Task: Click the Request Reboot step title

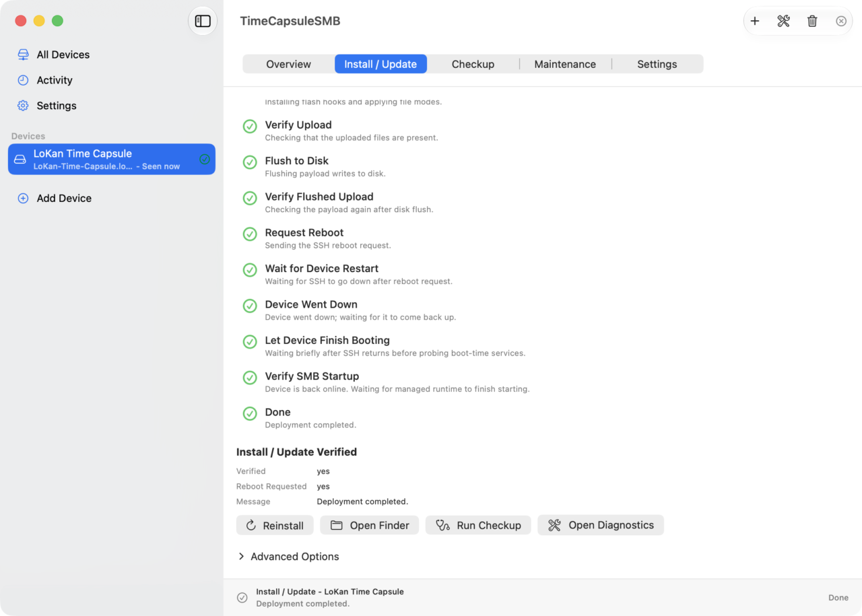Action: click(304, 232)
